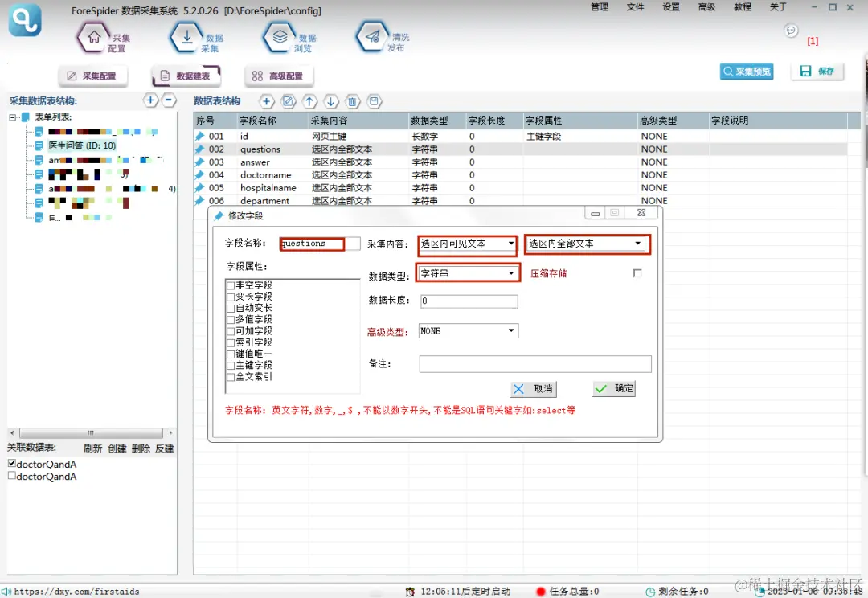Open the 清洗发布 paper-plane hexagon icon
The height and width of the screenshot is (598, 868).
pyautogui.click(x=373, y=37)
